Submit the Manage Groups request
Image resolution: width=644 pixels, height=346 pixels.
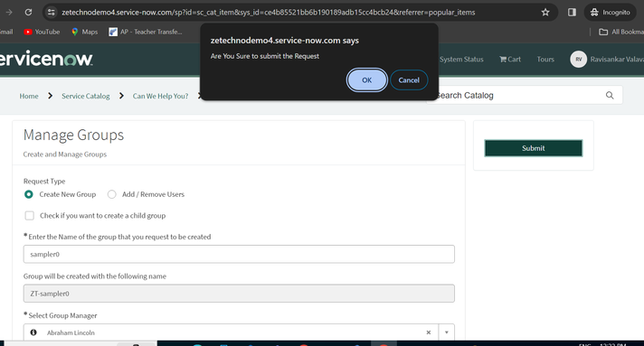tap(533, 148)
